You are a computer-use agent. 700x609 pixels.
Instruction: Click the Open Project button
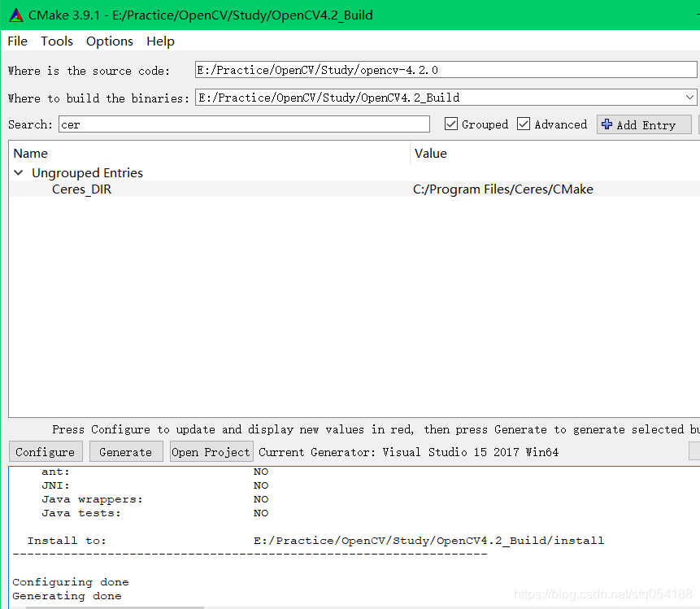(211, 451)
